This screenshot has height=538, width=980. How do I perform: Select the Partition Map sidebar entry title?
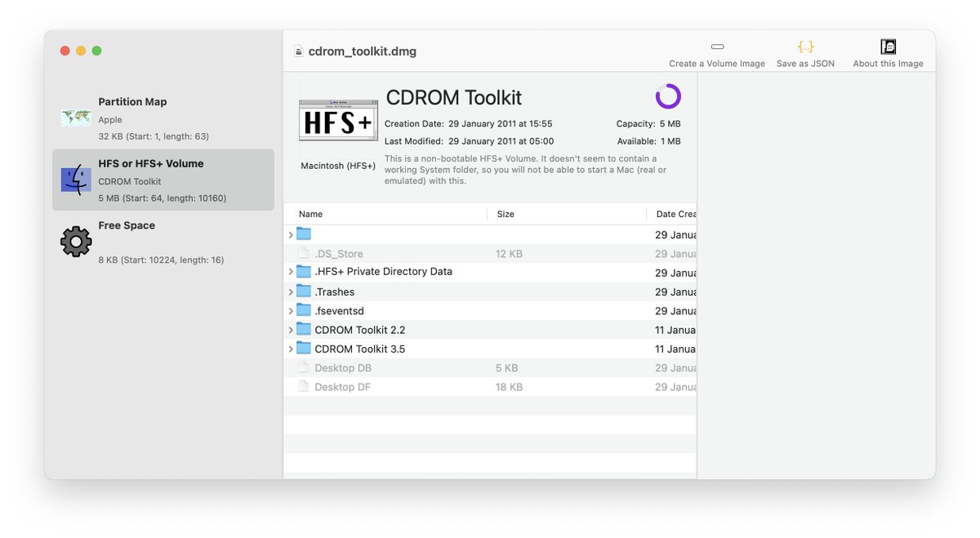tap(132, 102)
